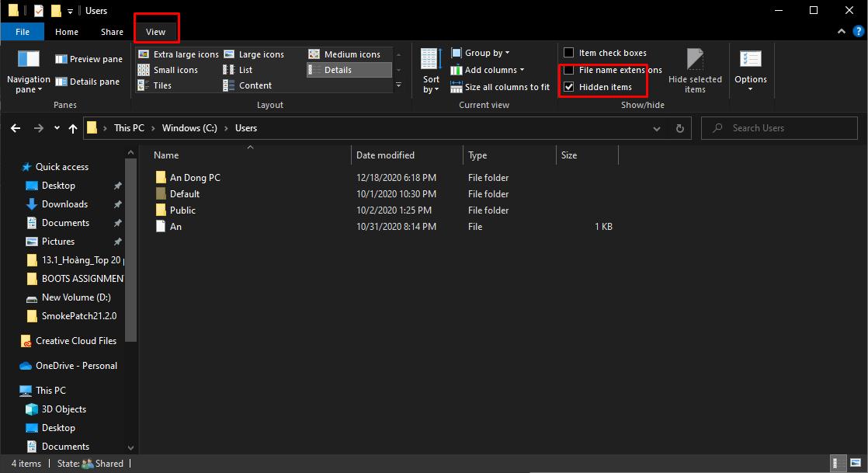Toggle the Preview pane

coord(89,59)
